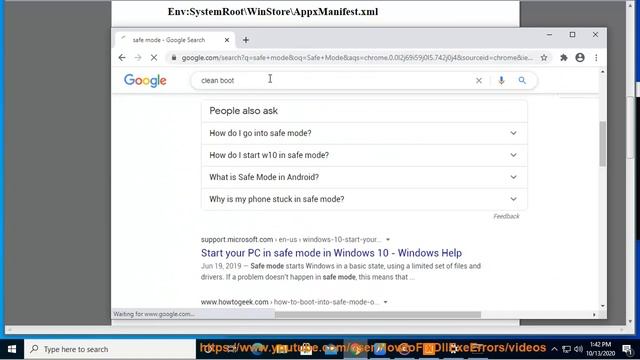Open "Start your PC in safe mode" result
640x360 pixels.
(x=331, y=253)
